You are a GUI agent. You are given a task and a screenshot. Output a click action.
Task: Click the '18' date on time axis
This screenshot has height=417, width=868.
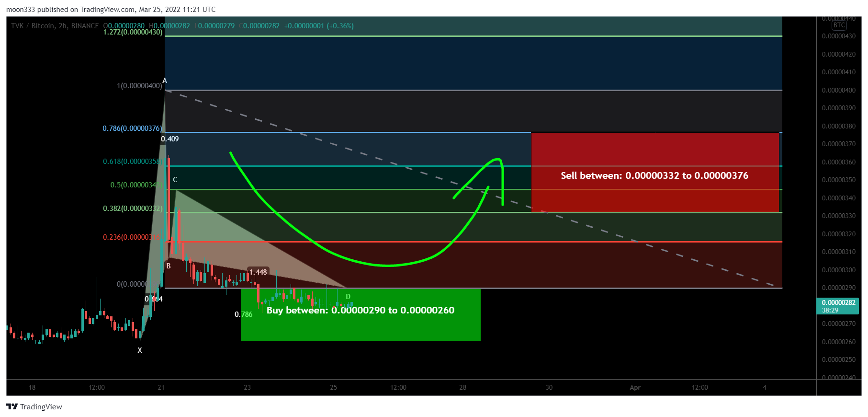coord(32,387)
